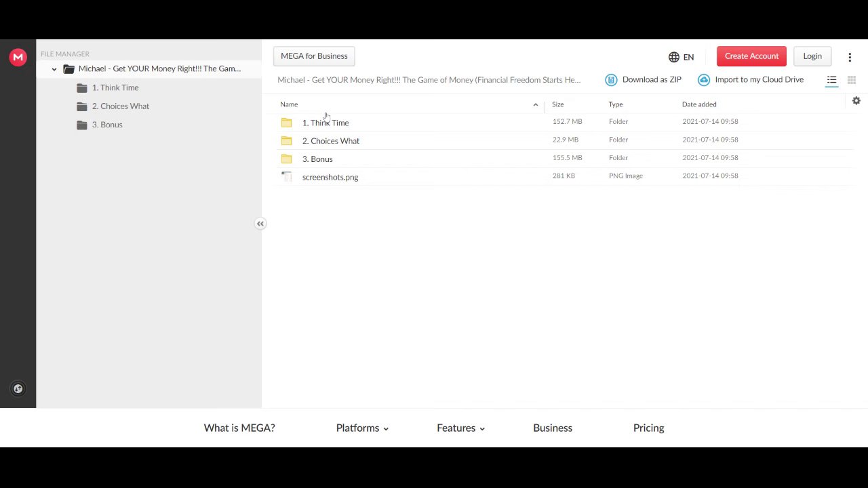The width and height of the screenshot is (868, 488).
Task: Click the FILE MANAGER heading
Action: [x=65, y=54]
